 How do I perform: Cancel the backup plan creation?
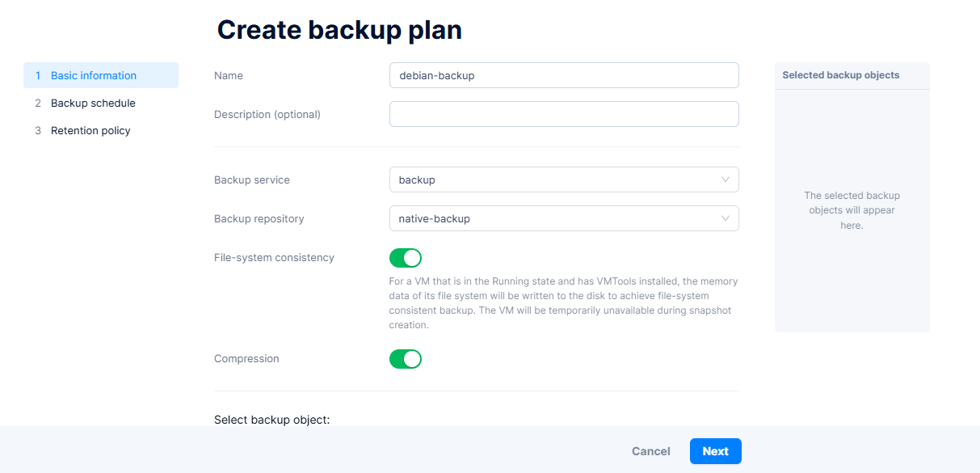(x=650, y=451)
